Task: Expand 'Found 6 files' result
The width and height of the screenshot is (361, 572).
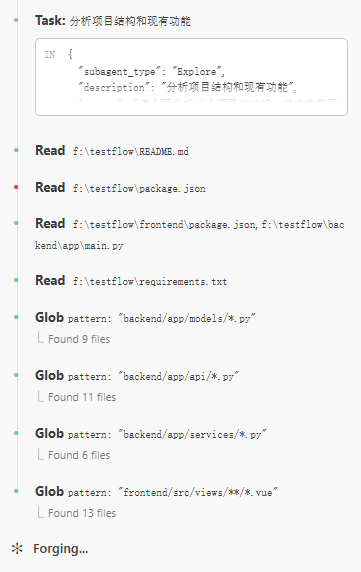Action: tap(79, 455)
